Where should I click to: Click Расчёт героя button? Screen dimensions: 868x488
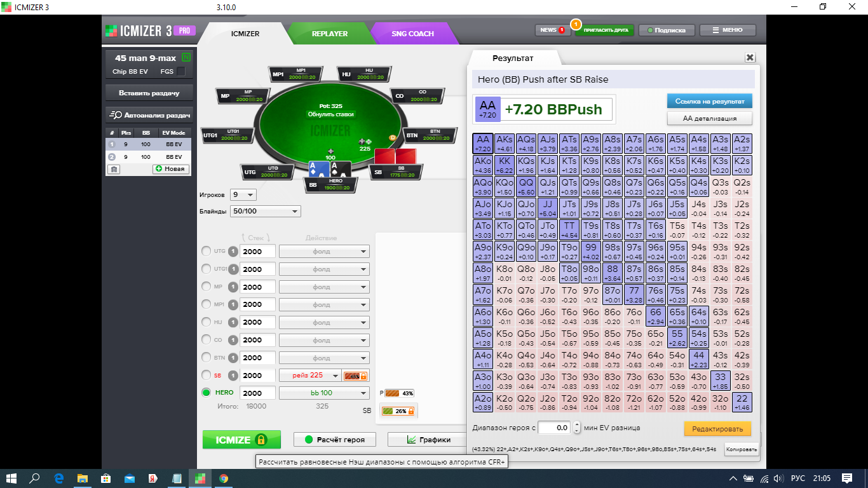coord(335,440)
